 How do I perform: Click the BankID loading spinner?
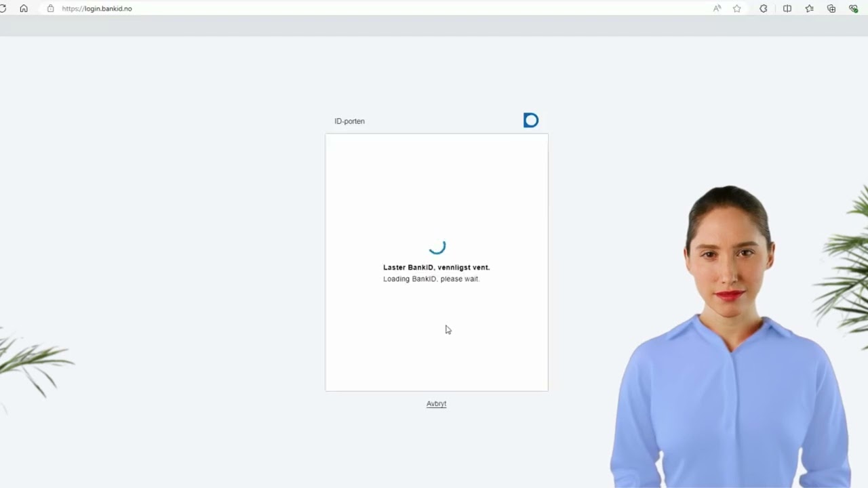pos(437,246)
